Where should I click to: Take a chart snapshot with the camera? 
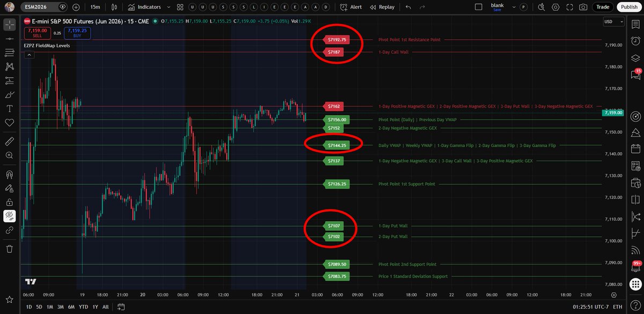[583, 7]
